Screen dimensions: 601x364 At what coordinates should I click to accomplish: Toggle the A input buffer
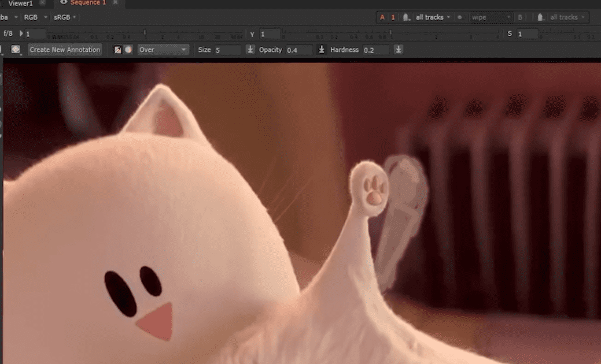(383, 17)
